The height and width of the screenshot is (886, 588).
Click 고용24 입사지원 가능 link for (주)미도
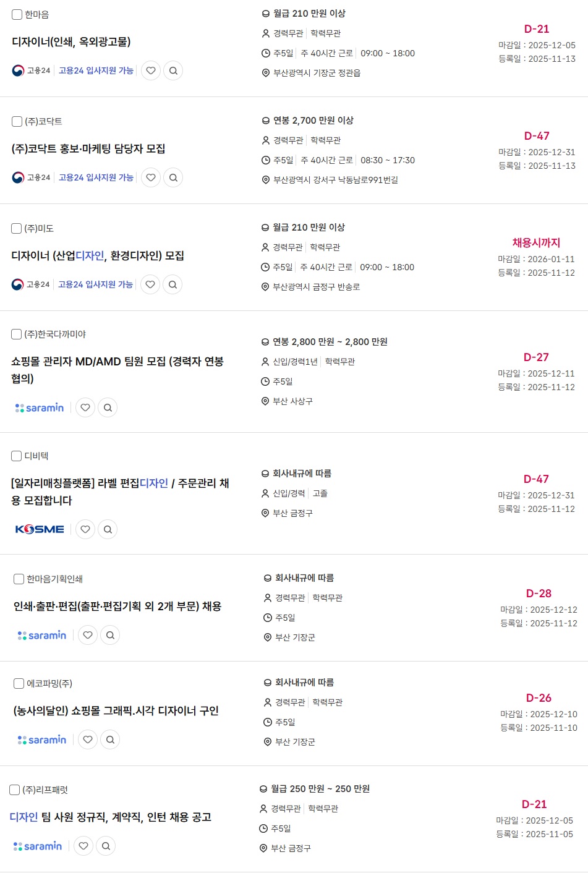point(95,284)
